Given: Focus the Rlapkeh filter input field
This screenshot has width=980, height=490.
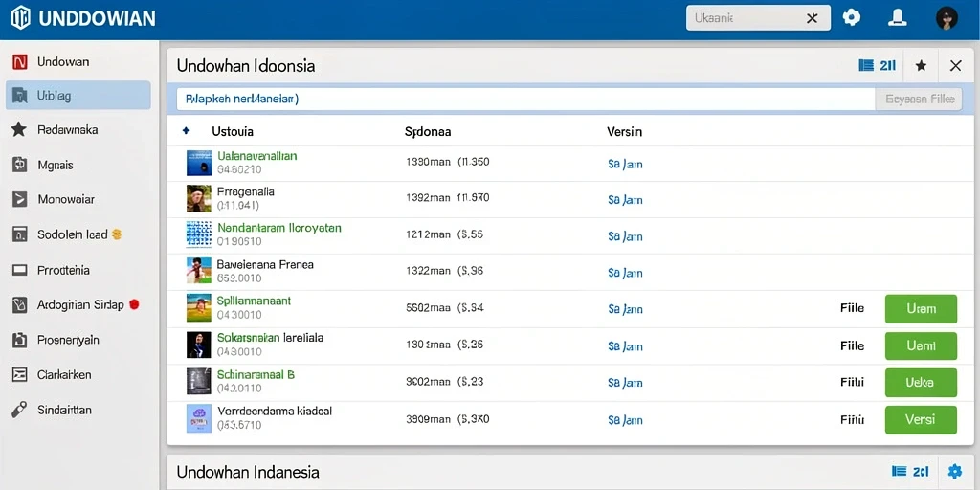Looking at the screenshot, I should tap(525, 99).
